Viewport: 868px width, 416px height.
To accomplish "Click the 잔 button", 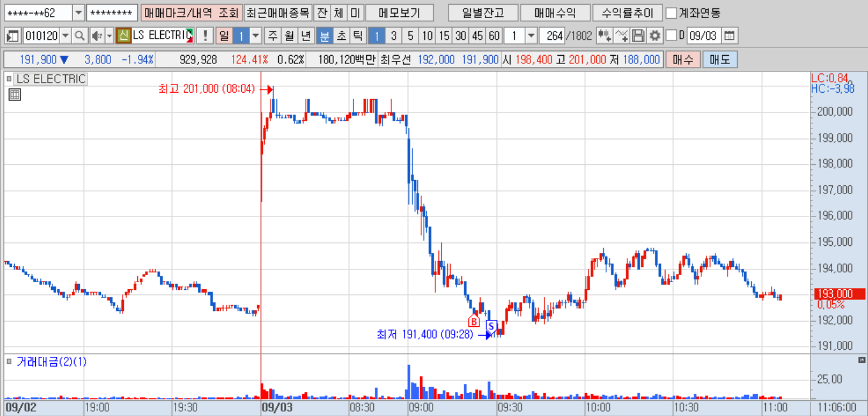I will click(x=322, y=12).
